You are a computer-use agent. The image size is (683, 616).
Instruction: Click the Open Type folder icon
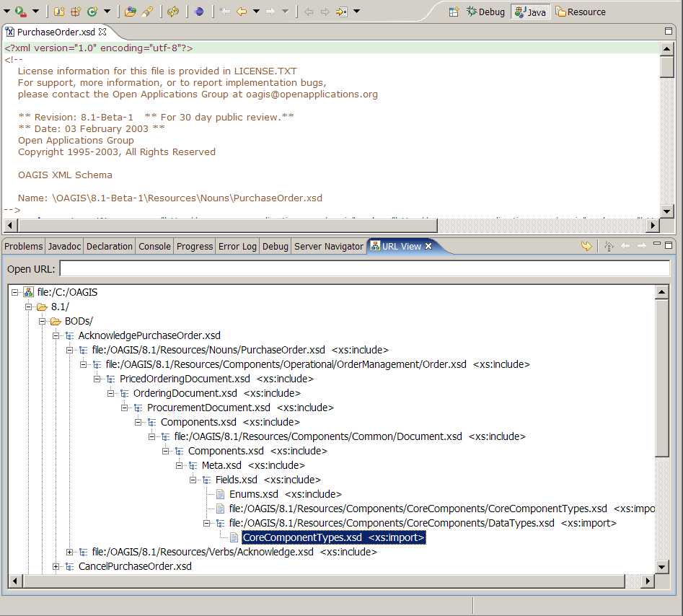pyautogui.click(x=130, y=12)
